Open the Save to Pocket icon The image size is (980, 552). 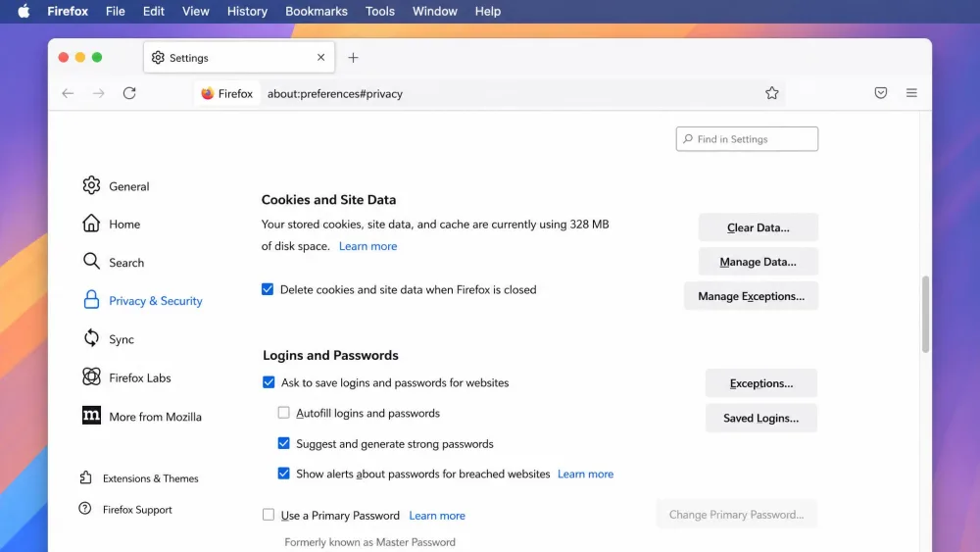[881, 93]
